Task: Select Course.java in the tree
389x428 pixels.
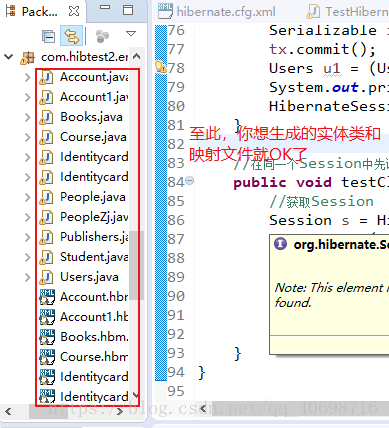Action: [x=93, y=137]
